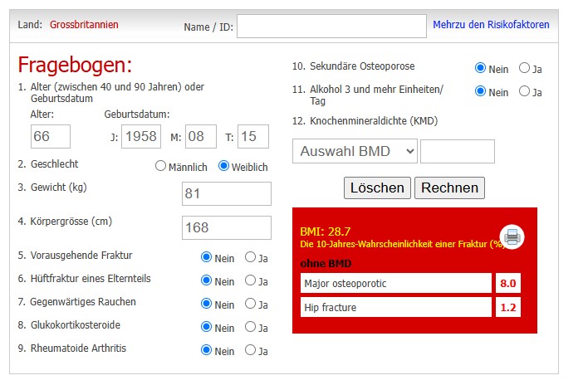
Task: Choose Ja for Vorausgehende Fraktur
Action: 250,257
